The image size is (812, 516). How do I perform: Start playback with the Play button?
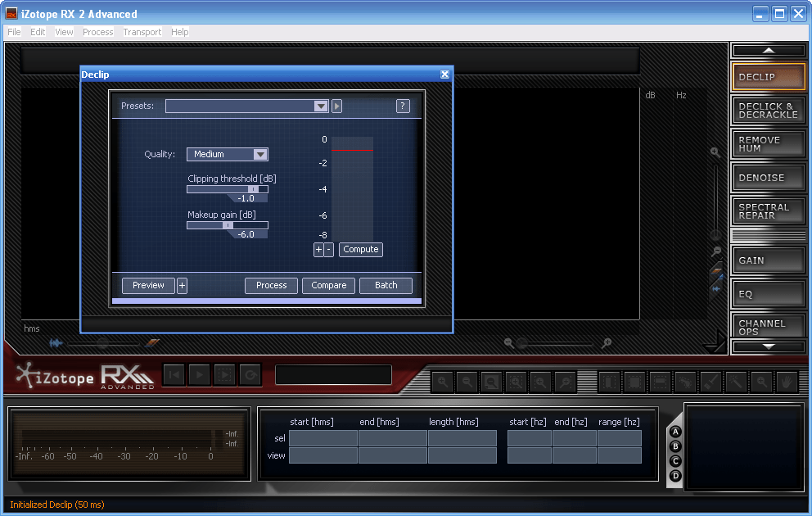click(200, 375)
